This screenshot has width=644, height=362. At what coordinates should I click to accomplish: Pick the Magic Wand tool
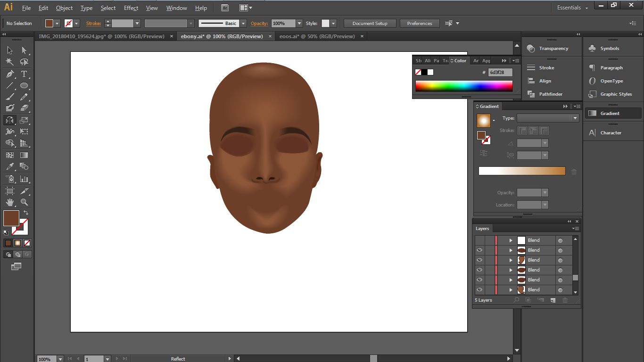[x=10, y=62]
